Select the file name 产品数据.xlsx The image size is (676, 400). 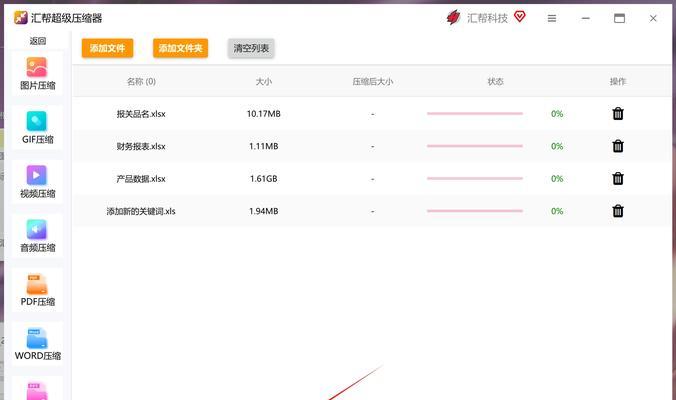(141, 178)
